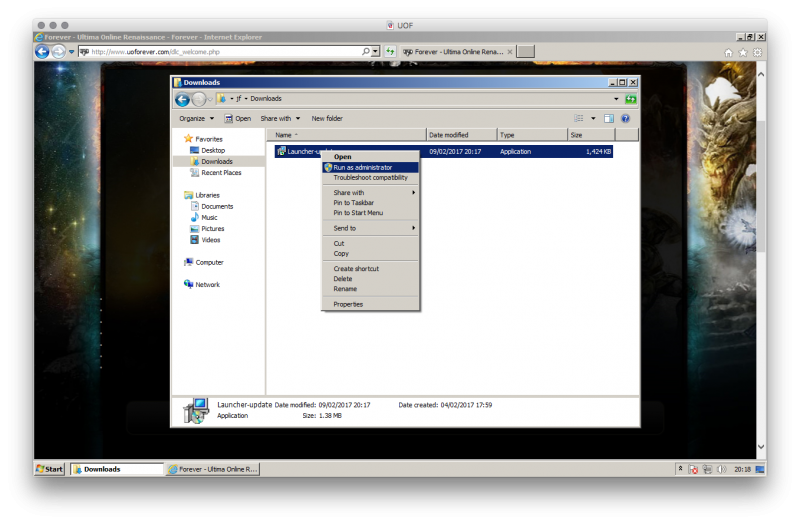
Task: Open Recent Places in Favorites
Action: pyautogui.click(x=215, y=173)
